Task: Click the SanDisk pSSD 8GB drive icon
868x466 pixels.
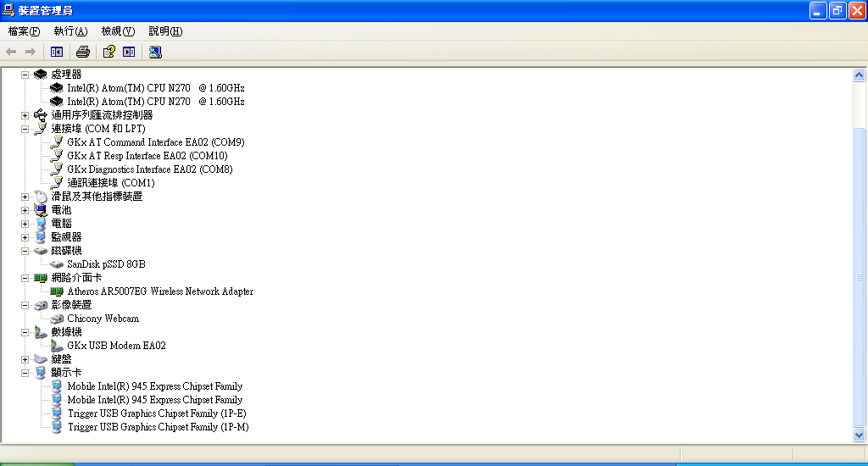Action: pyautogui.click(x=57, y=264)
